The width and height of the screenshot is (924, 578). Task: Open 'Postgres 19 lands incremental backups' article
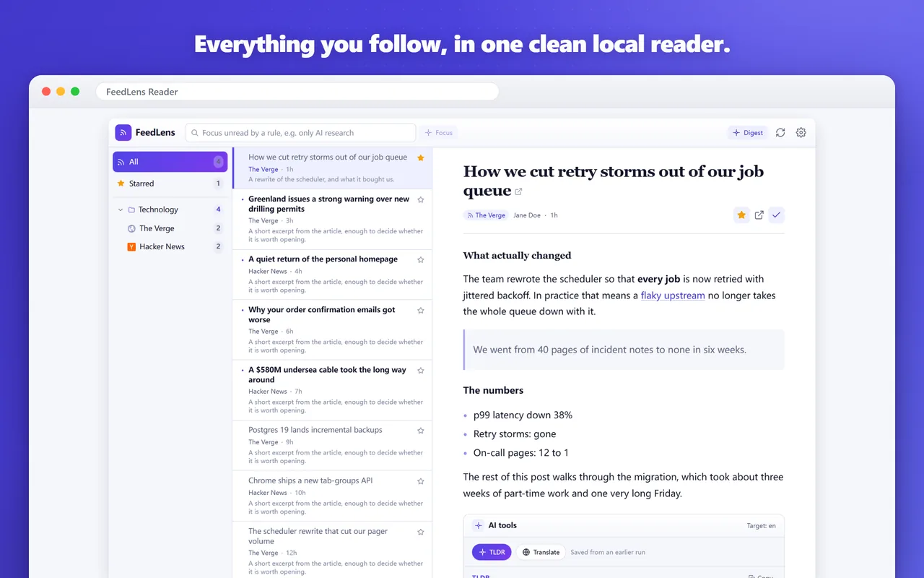tap(332, 446)
